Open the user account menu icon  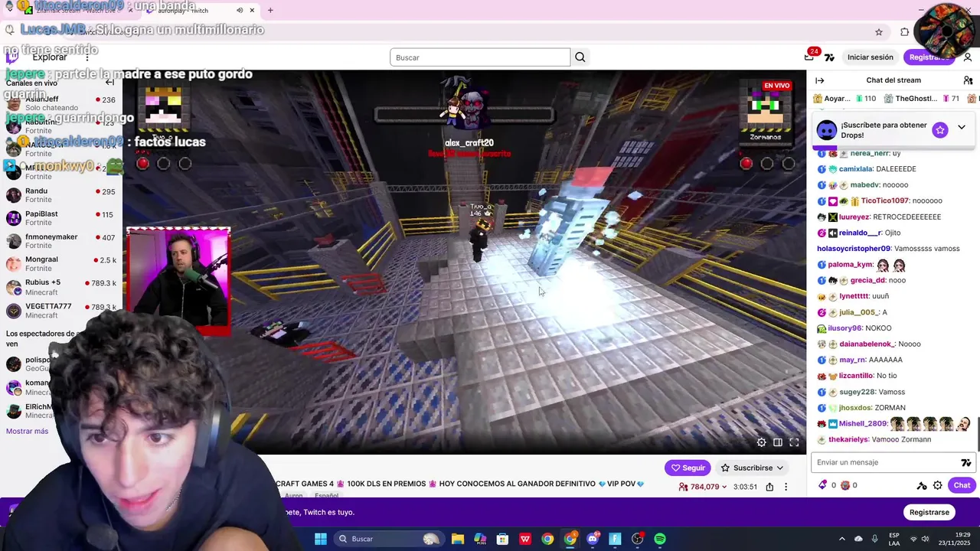point(968,57)
